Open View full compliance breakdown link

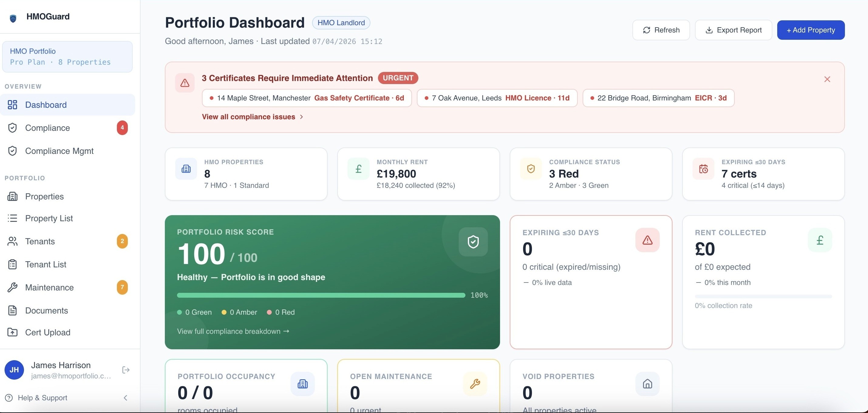(233, 331)
